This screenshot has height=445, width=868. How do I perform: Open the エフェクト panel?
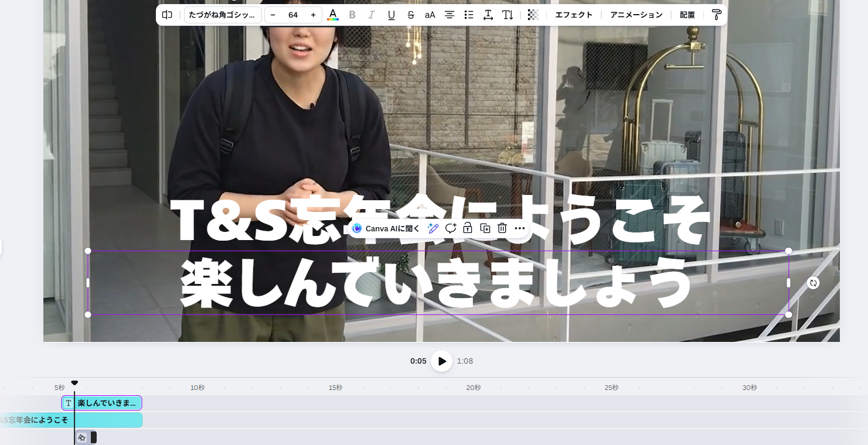click(574, 15)
